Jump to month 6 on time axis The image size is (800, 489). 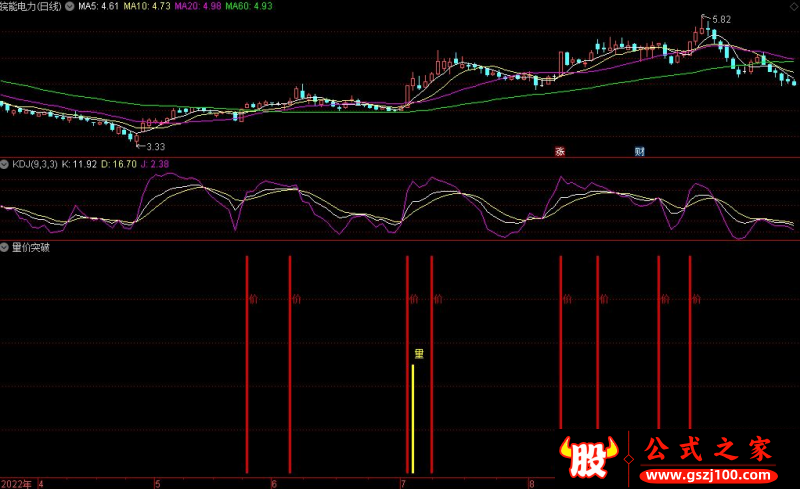(274, 484)
